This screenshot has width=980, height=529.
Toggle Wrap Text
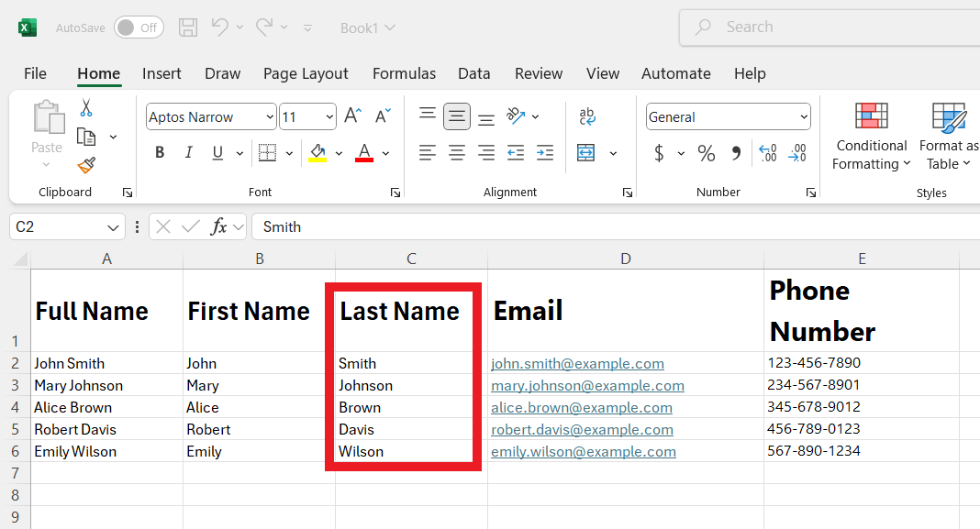(587, 116)
